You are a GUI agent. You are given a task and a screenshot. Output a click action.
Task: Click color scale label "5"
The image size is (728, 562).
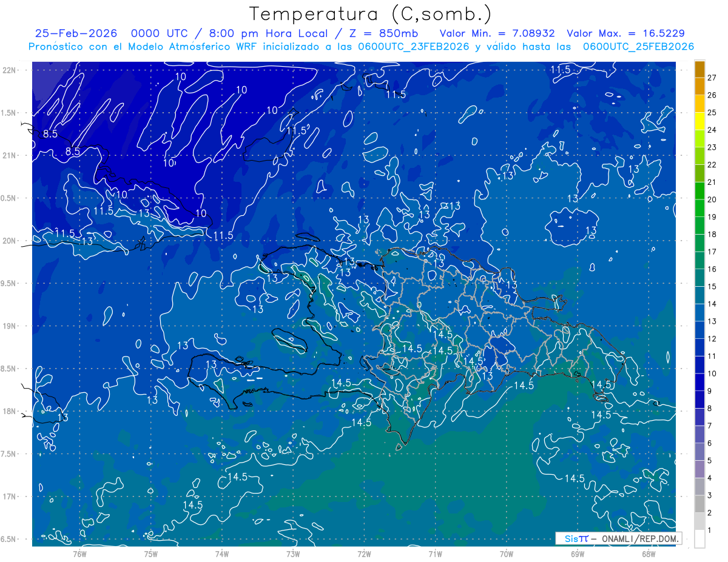pyautogui.click(x=709, y=461)
